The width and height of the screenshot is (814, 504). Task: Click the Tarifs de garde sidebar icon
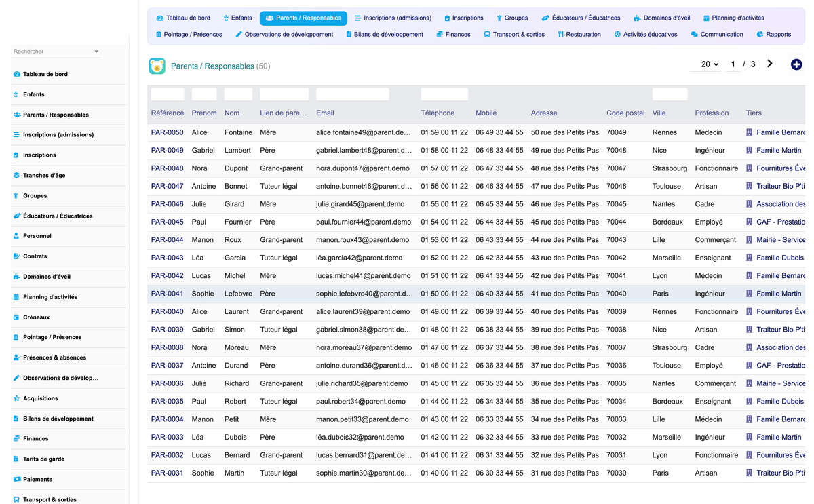[16, 459]
